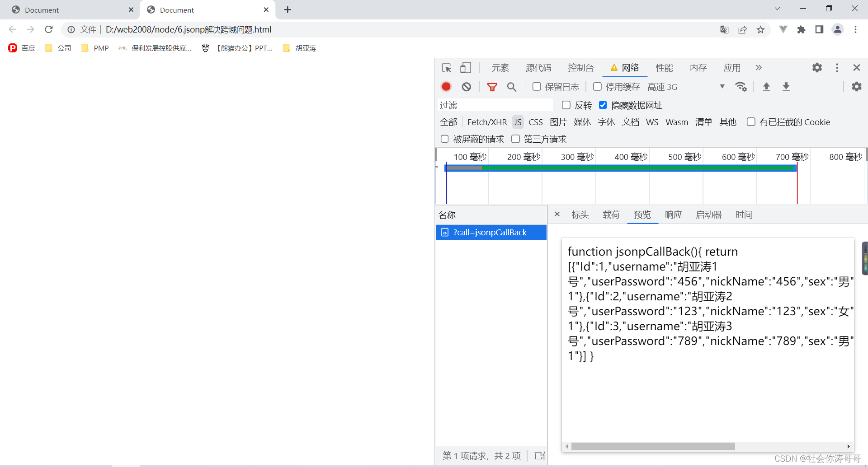Viewport: 868px width, 467px height.
Task: Share this page icon in address bar
Action: coord(742,30)
